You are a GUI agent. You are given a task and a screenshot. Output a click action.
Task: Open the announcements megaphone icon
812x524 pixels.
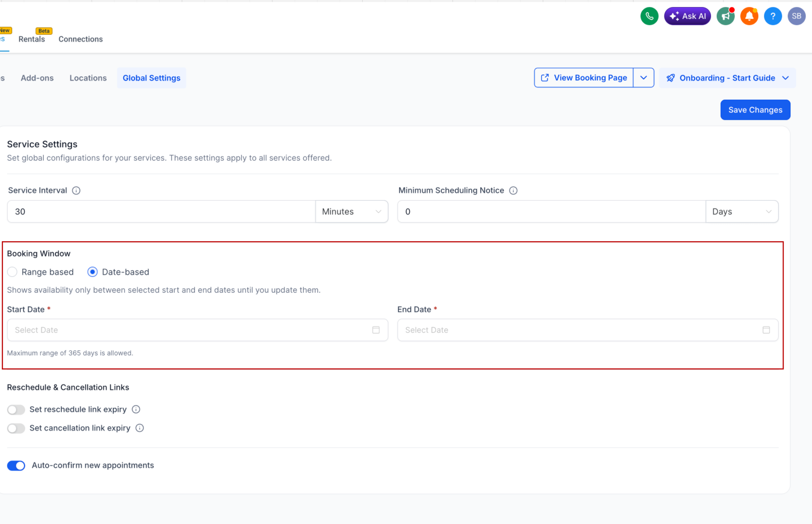pos(725,16)
